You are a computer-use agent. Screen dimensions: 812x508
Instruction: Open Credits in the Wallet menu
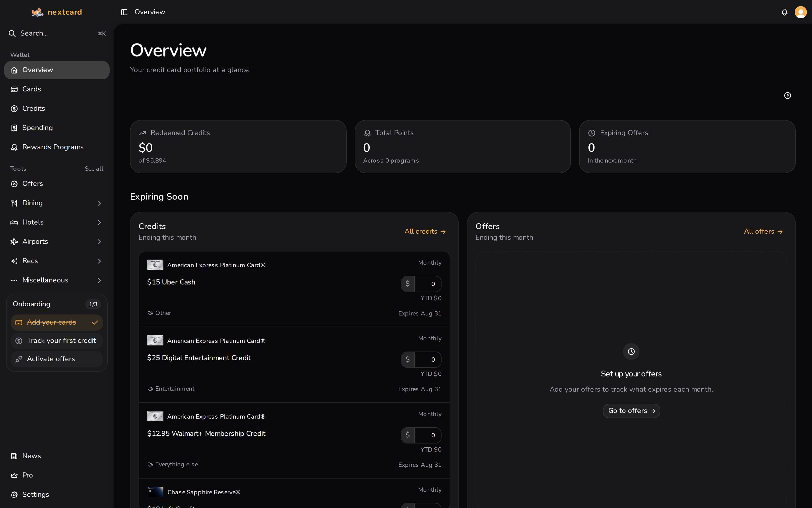coord(57,108)
